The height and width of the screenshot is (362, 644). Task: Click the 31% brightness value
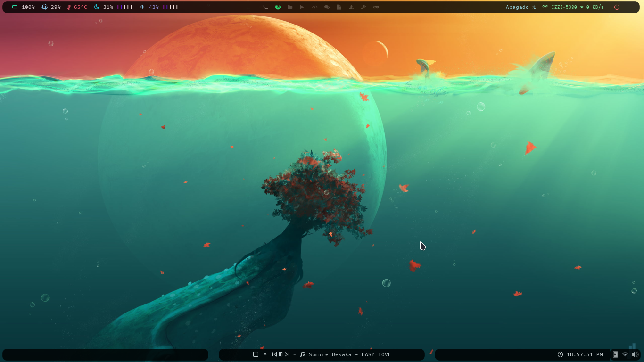point(108,7)
